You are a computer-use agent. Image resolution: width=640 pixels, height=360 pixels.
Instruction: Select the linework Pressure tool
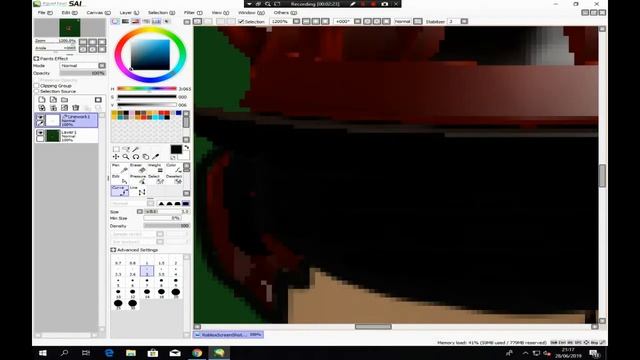(x=138, y=179)
